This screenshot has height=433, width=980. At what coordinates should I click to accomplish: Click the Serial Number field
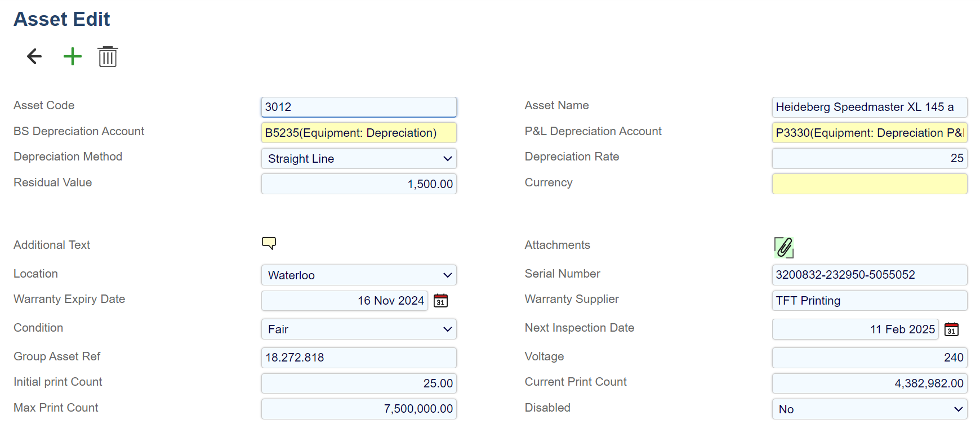pos(869,275)
